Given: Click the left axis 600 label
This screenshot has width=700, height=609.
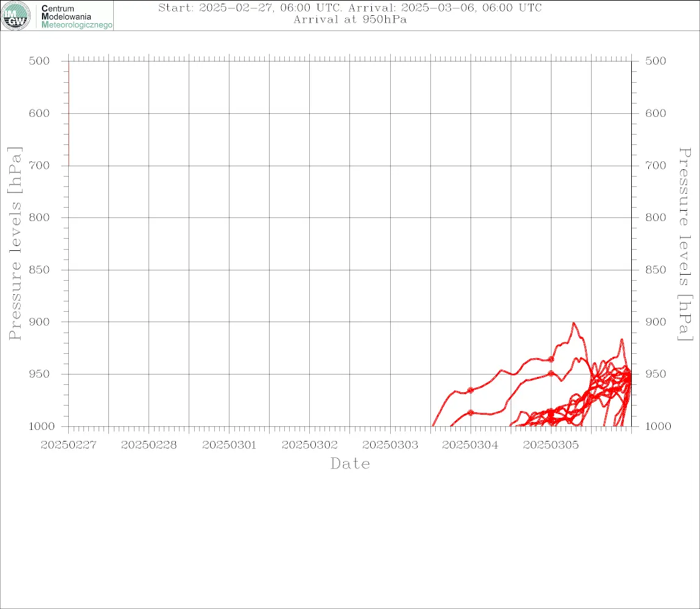Looking at the screenshot, I should point(40,113).
